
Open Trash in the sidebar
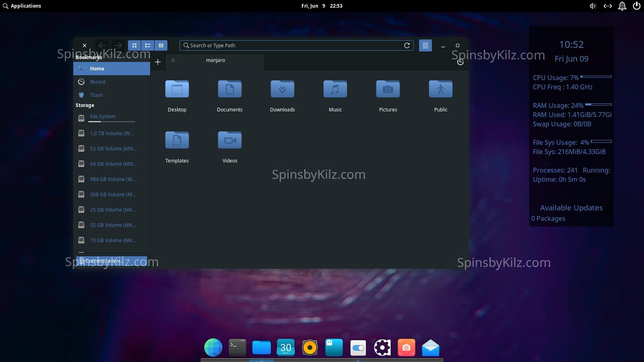[96, 95]
